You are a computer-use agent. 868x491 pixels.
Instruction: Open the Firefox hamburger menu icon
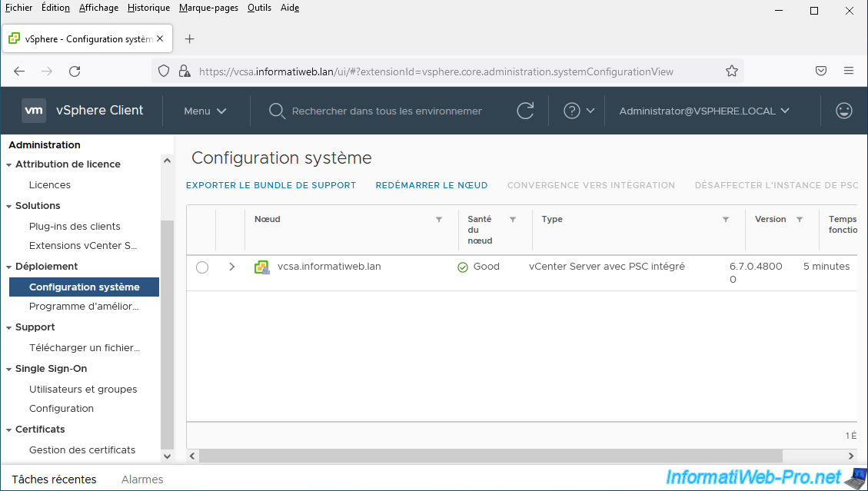[848, 71]
